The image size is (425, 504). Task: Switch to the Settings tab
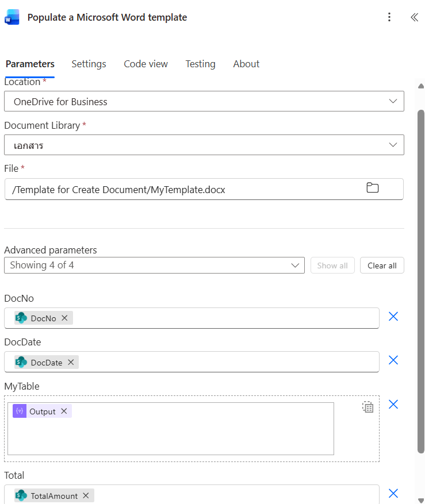coord(89,64)
